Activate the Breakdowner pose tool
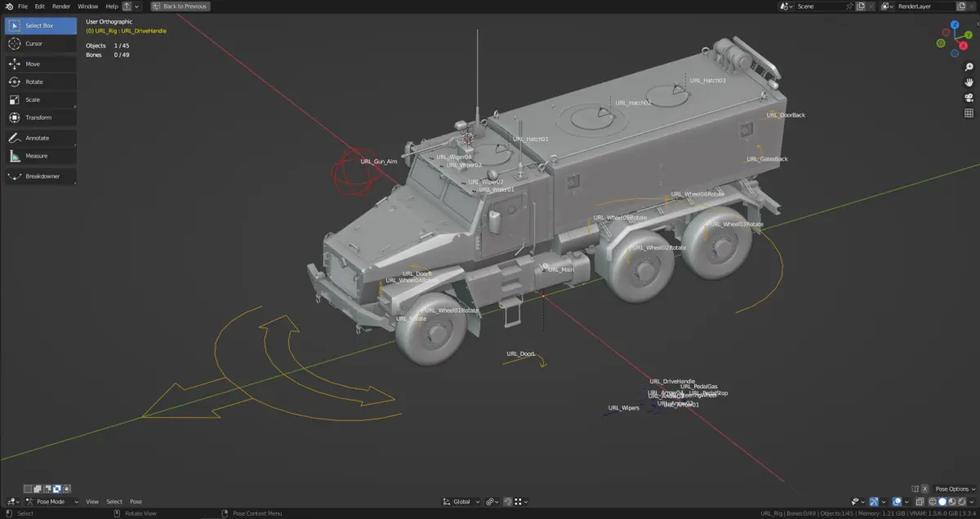Viewport: 980px width, 519px height. [41, 176]
